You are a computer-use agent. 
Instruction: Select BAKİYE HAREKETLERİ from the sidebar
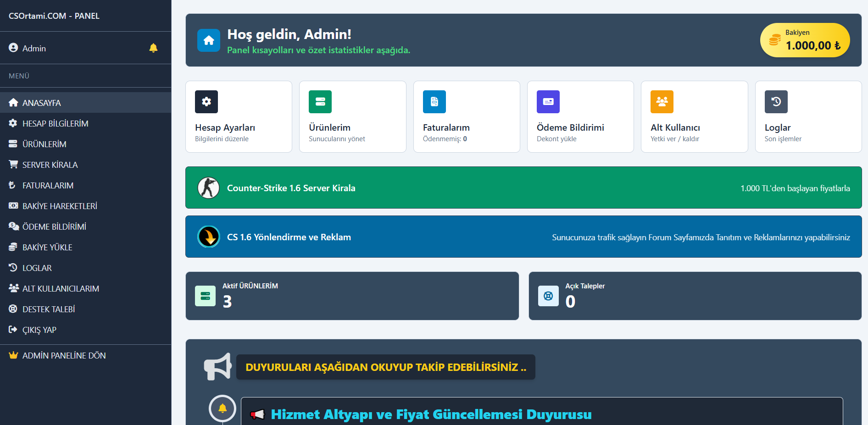[60, 205]
